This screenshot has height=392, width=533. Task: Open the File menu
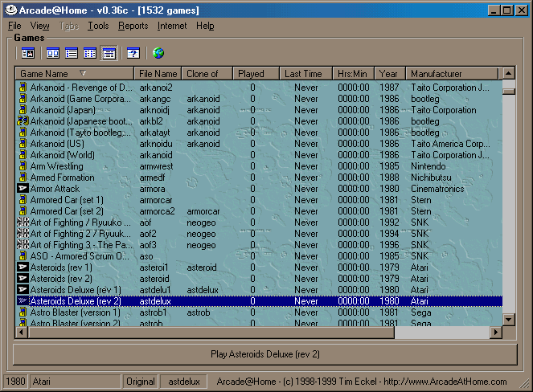point(14,26)
